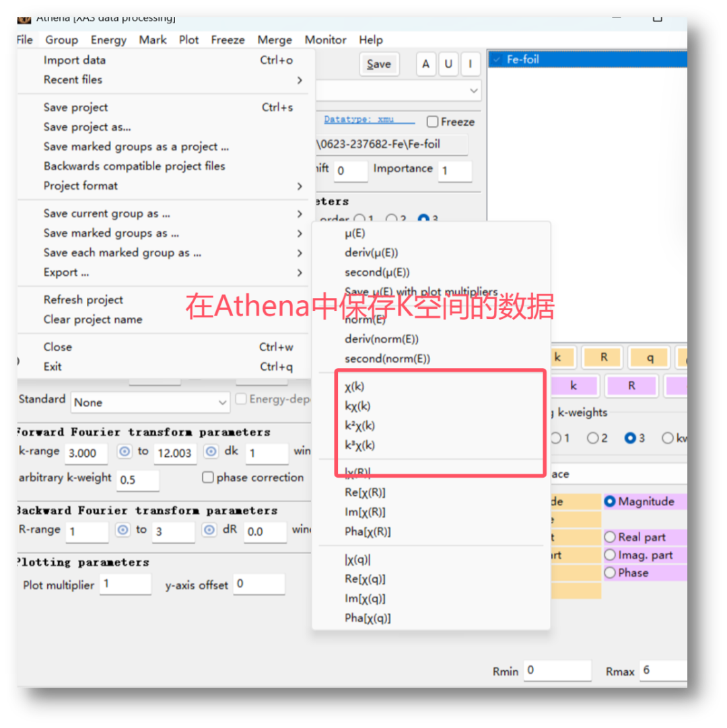Click the Plot multiplier input field
Screen dimensions: 727x728
click(125, 583)
